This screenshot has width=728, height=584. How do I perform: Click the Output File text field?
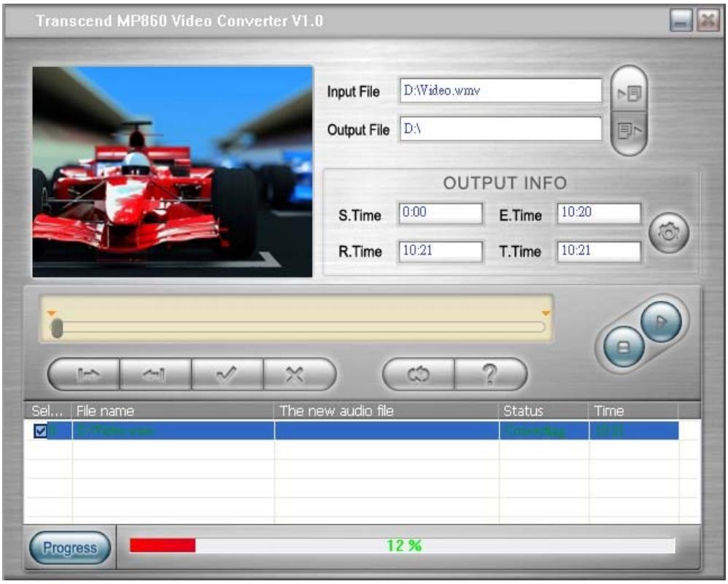coord(500,128)
